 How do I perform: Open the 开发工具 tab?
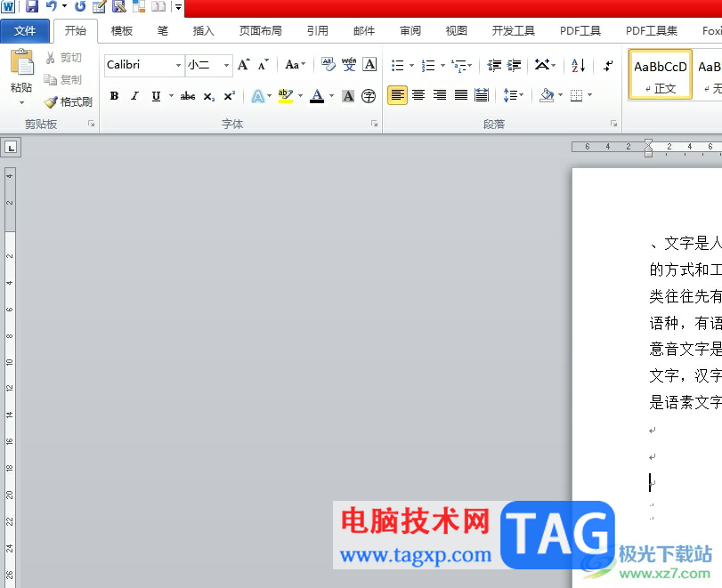[514, 31]
